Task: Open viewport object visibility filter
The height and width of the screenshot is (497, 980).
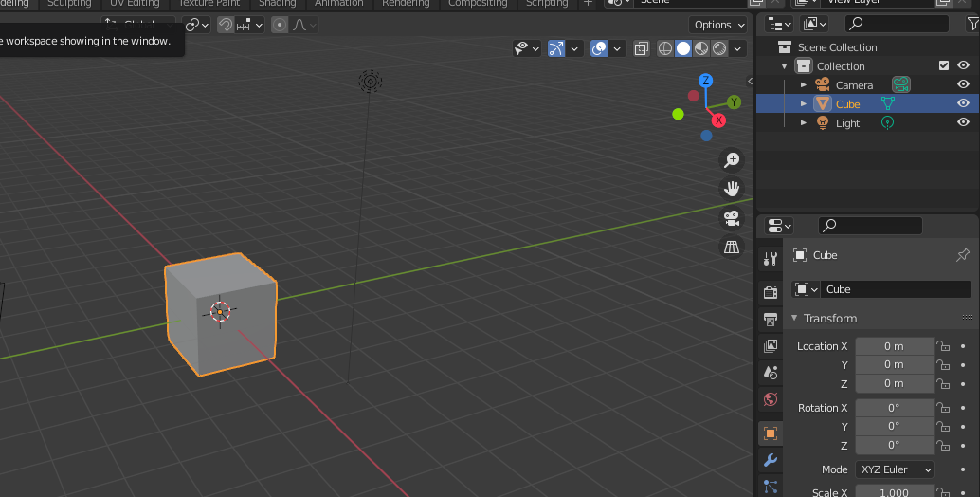Action: [x=526, y=48]
